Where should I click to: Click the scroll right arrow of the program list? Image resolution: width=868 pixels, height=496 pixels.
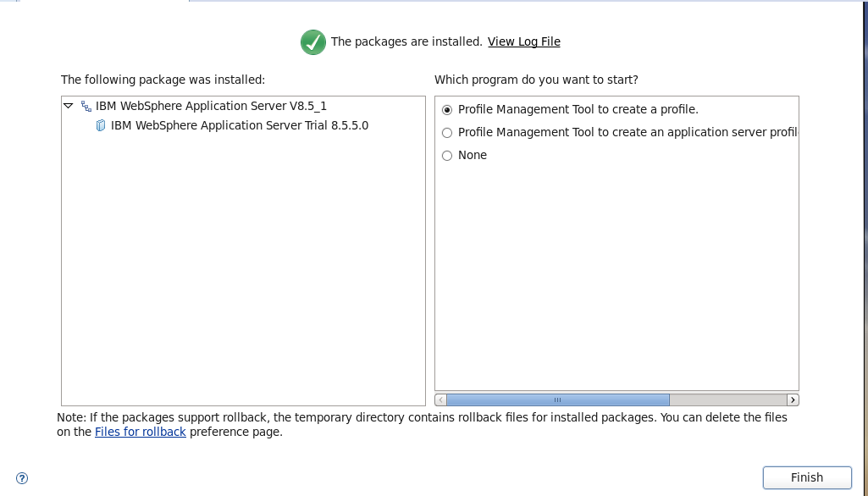pyautogui.click(x=793, y=400)
